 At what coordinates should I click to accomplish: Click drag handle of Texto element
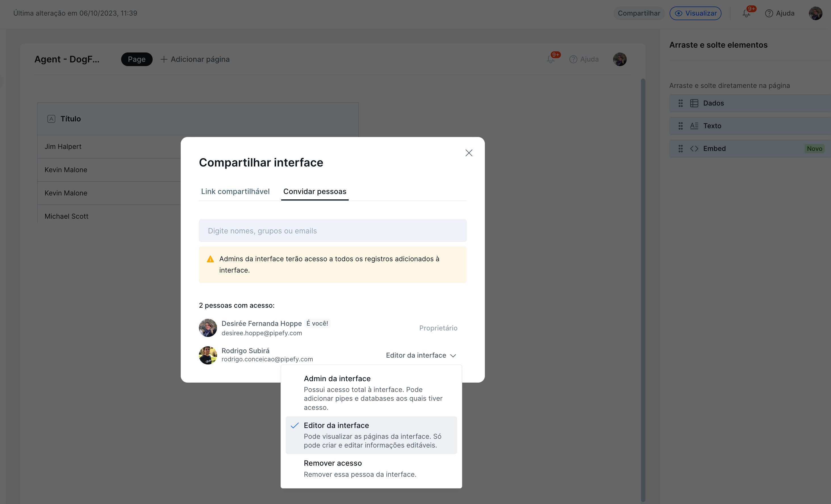681,126
